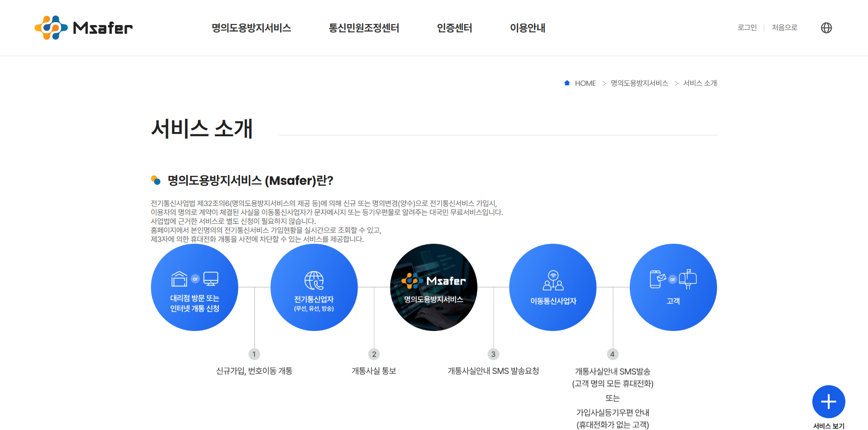The height and width of the screenshot is (430, 868).
Task: Select the 전기통신업자 globe-phone circle icon
Action: (x=314, y=287)
